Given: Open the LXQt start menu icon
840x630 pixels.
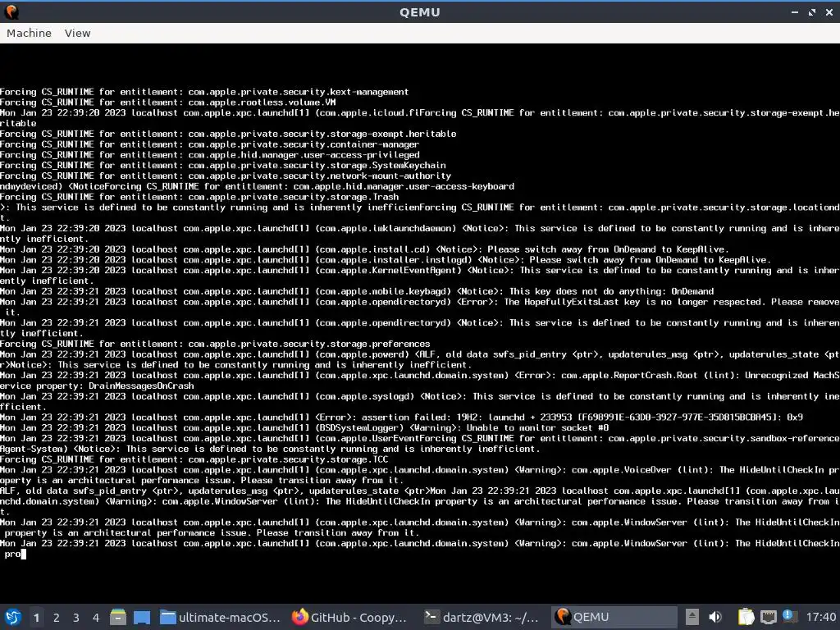Looking at the screenshot, I should pos(12,617).
